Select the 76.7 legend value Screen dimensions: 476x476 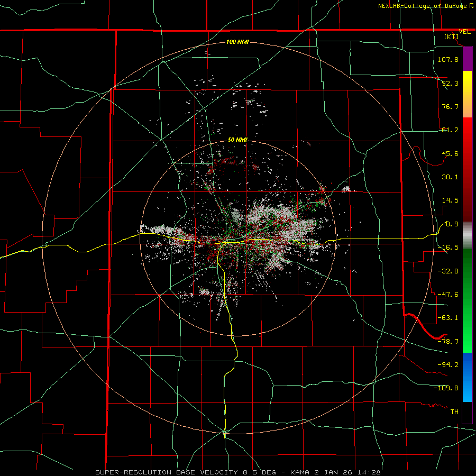point(450,106)
